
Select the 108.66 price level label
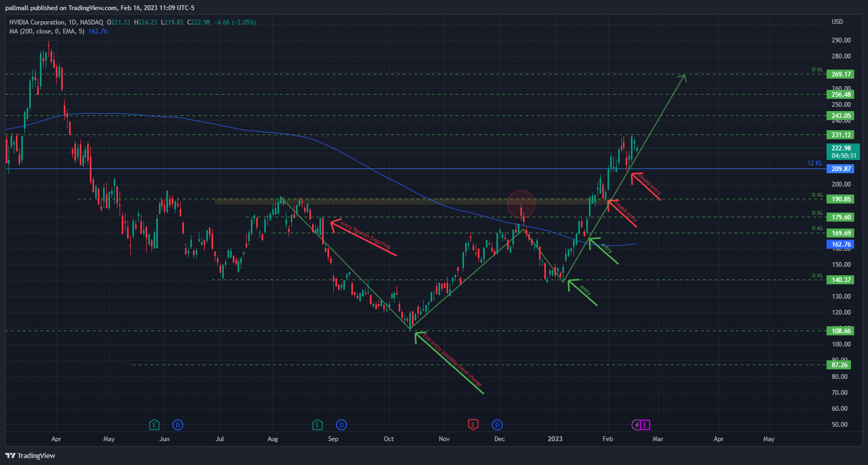tap(841, 331)
